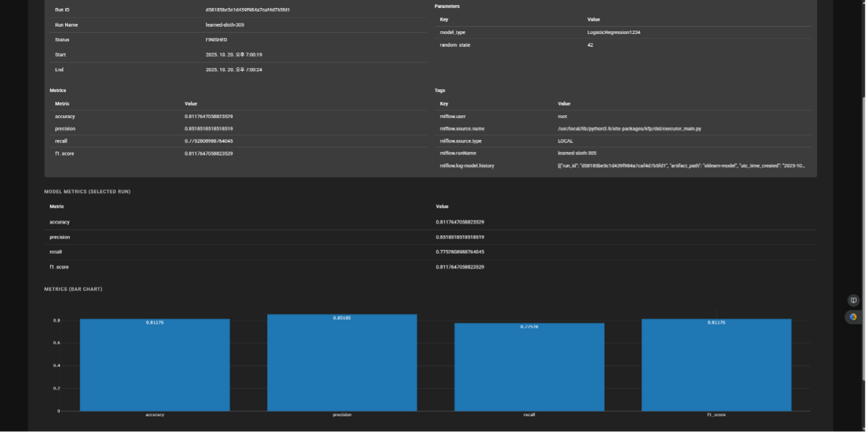Click the f1_score bar in chart

point(716,365)
